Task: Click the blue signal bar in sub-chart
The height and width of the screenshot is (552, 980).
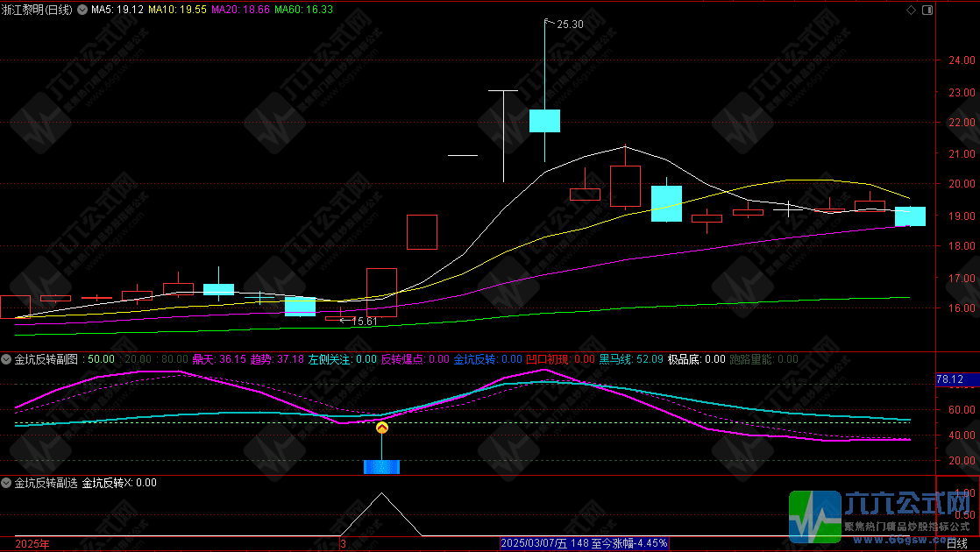Action: pos(381,466)
